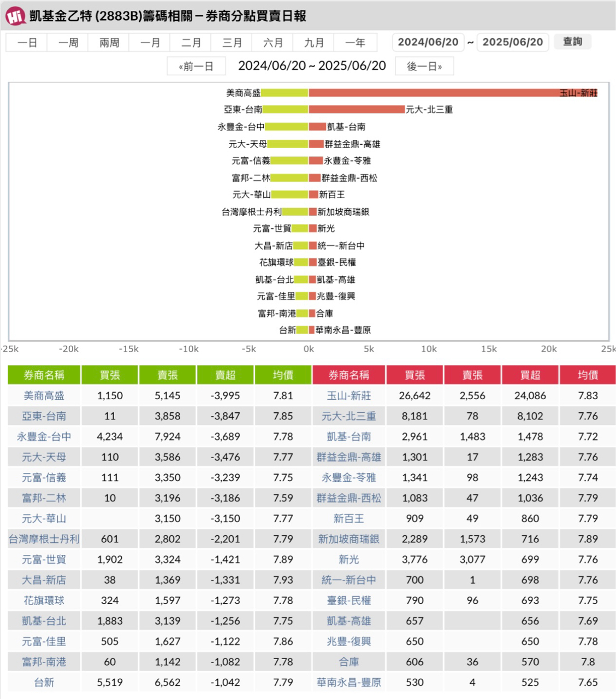Click the 玉山-新莊 red bar in chart
Screen dimensions: 616x699
tap(453, 93)
